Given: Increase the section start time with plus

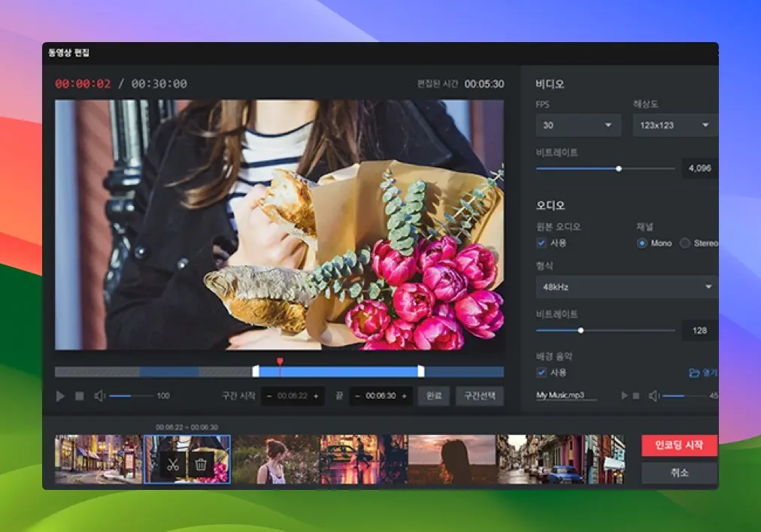Looking at the screenshot, I should (x=316, y=396).
